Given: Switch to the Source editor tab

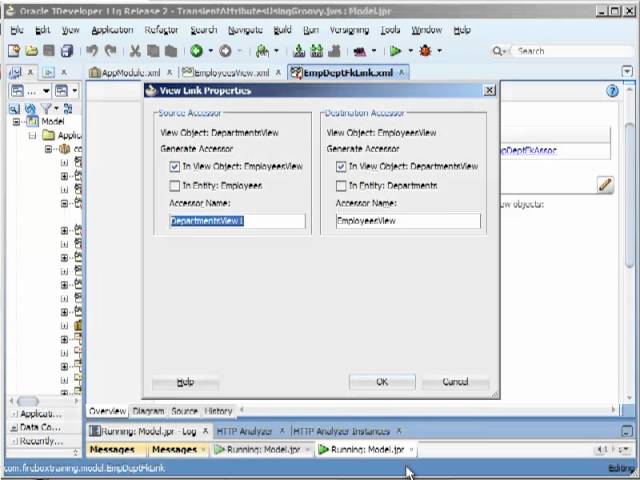Looking at the screenshot, I should (x=184, y=411).
